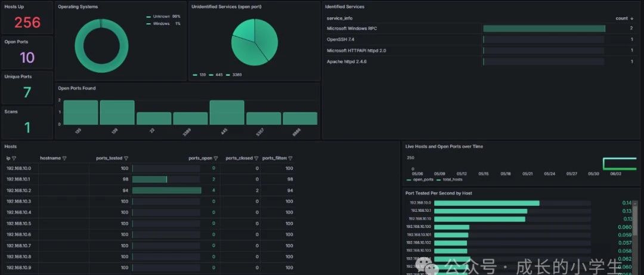Select the Microsoft HTTPAPI httpd 2.0 row

click(481, 51)
